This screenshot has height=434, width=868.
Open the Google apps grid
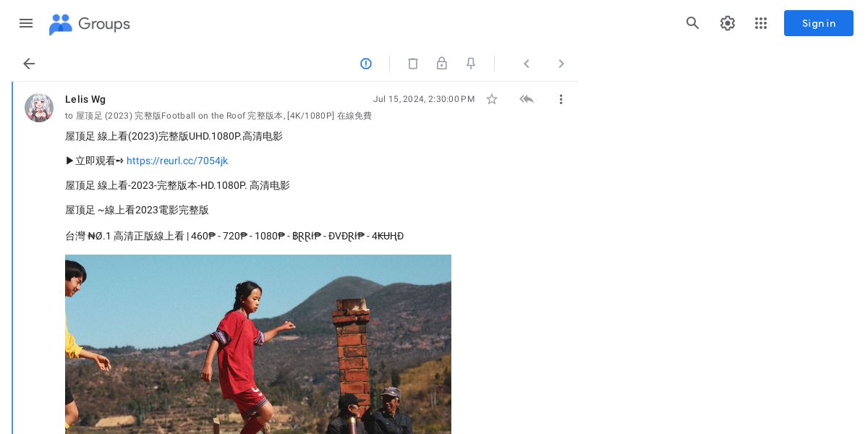point(761,23)
